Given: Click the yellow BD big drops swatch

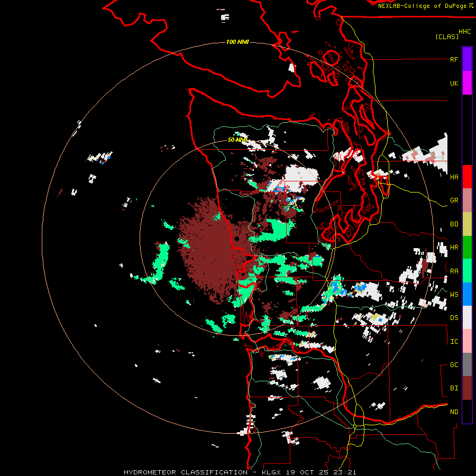Looking at the screenshot, I should pos(467,224).
